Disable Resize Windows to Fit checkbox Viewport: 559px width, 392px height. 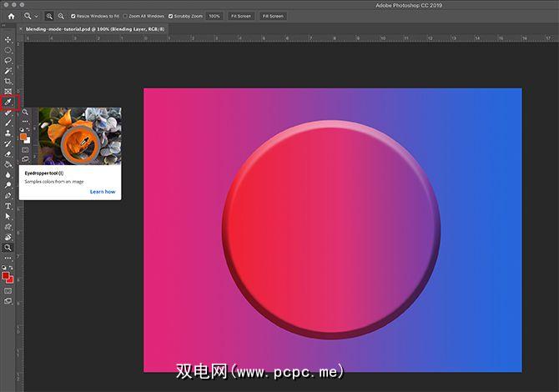(73, 16)
